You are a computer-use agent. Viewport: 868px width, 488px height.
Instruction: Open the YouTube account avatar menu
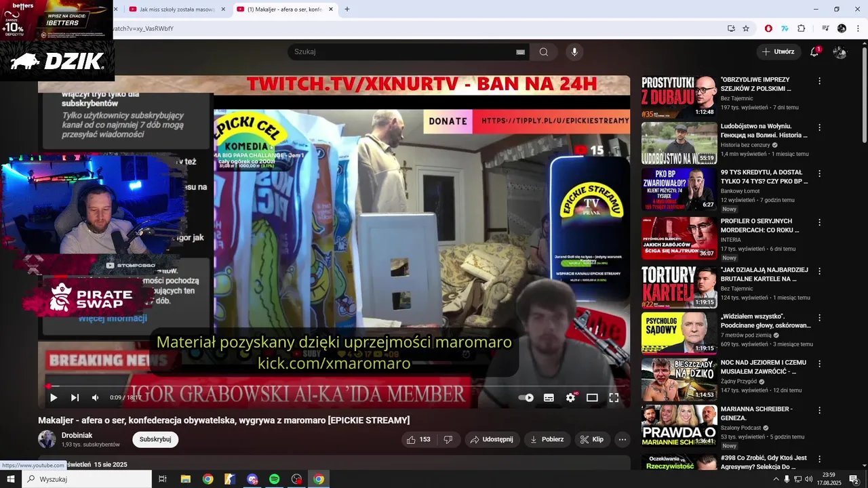840,52
